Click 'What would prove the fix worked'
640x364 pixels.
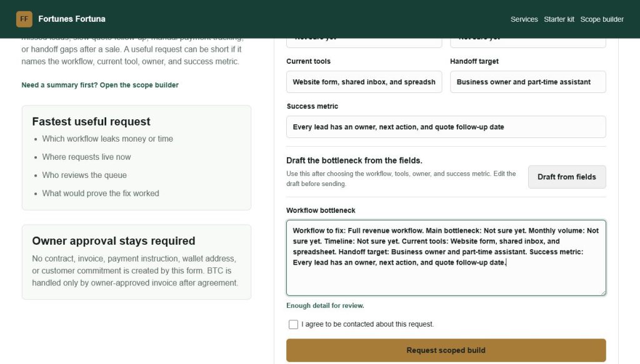click(x=101, y=193)
